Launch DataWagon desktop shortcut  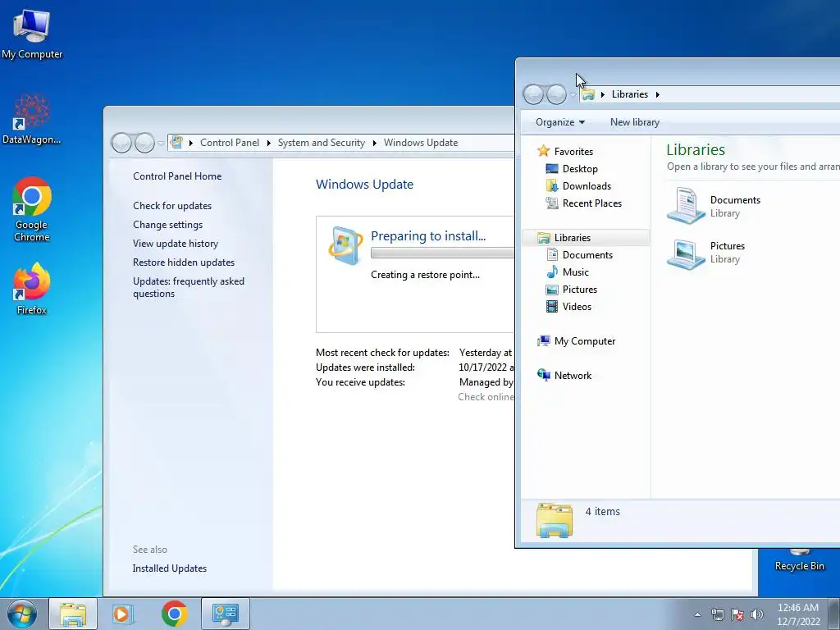point(32,119)
